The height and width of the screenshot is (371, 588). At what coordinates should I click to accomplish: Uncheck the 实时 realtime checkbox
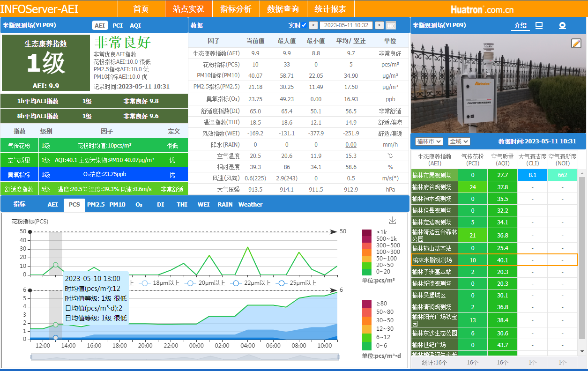(304, 25)
